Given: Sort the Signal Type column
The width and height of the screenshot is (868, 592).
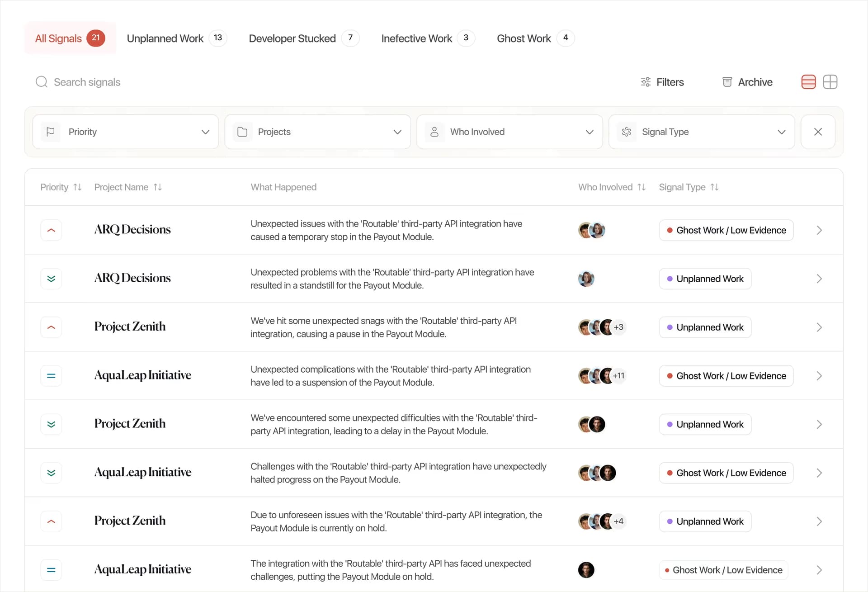Looking at the screenshot, I should [714, 187].
